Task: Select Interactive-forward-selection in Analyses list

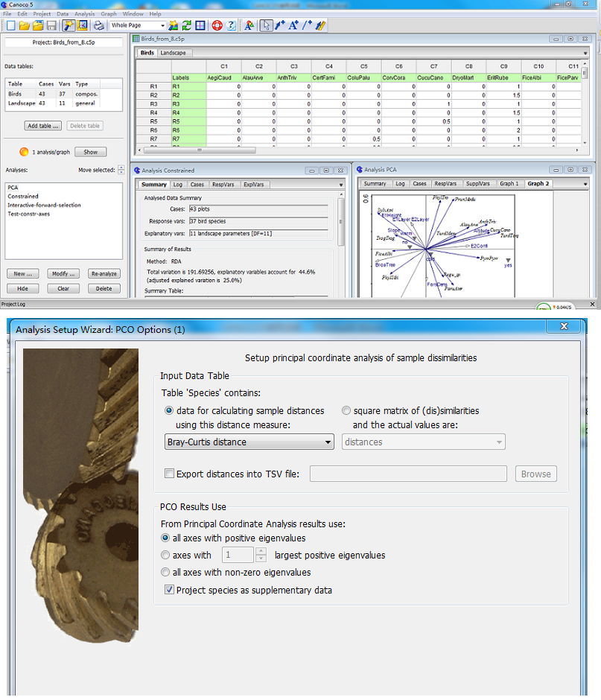Action: pos(44,205)
